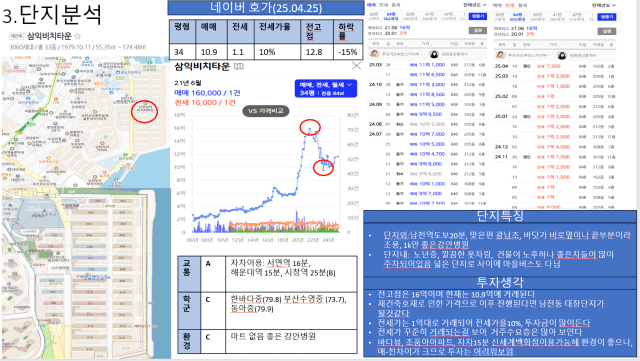Click the map icon beside chart title 삼익비치타운
640x361 pixels.
(x=239, y=66)
